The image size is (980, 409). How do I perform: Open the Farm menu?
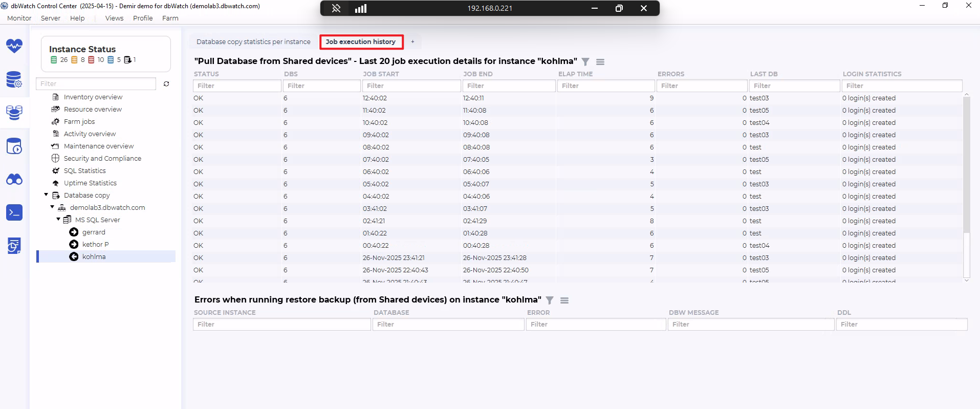[x=170, y=18]
